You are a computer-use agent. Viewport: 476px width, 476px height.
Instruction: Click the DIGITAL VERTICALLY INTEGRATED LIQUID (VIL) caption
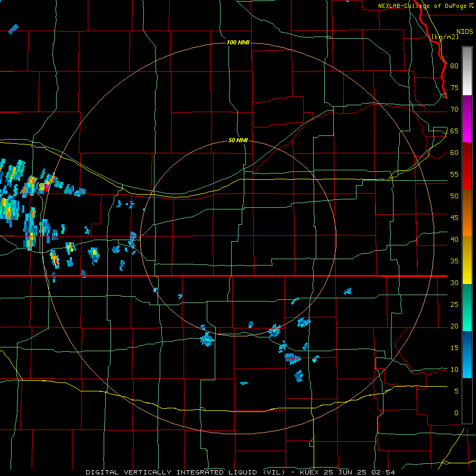tap(185, 472)
